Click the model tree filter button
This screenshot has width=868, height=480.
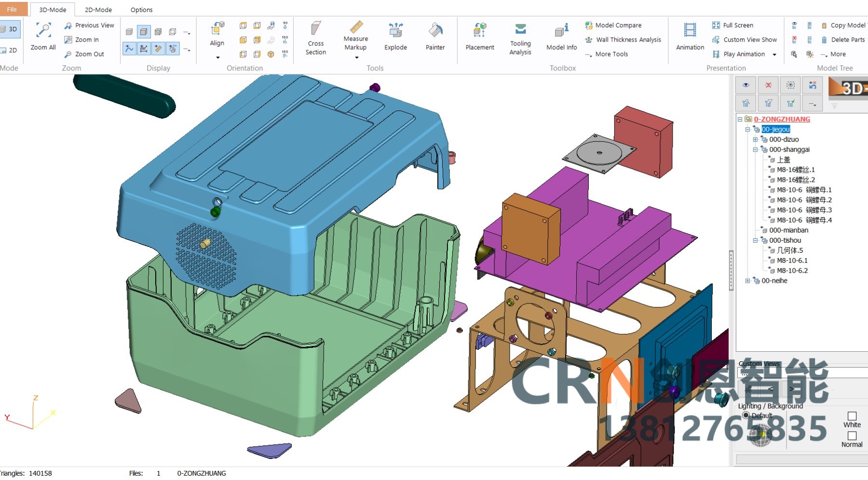coord(768,103)
